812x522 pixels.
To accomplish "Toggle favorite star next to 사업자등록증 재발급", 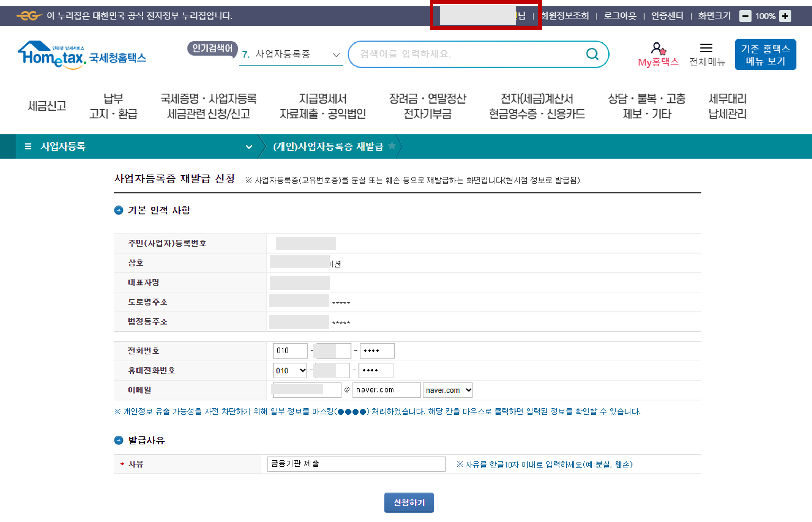I will pyautogui.click(x=392, y=146).
